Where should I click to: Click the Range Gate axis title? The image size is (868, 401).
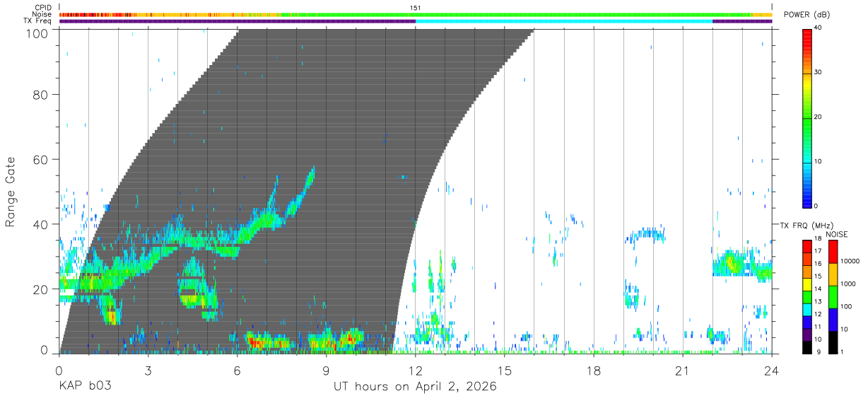[x=10, y=192]
